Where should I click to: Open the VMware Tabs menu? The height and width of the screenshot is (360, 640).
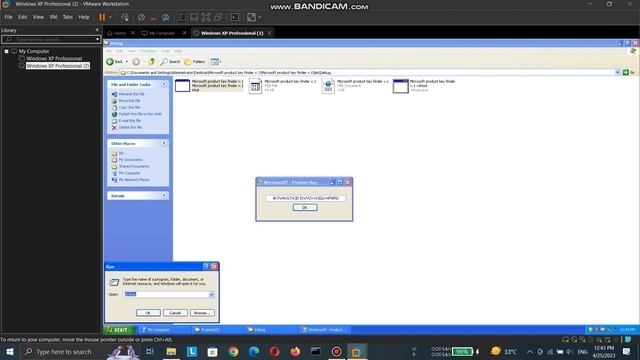(68, 17)
